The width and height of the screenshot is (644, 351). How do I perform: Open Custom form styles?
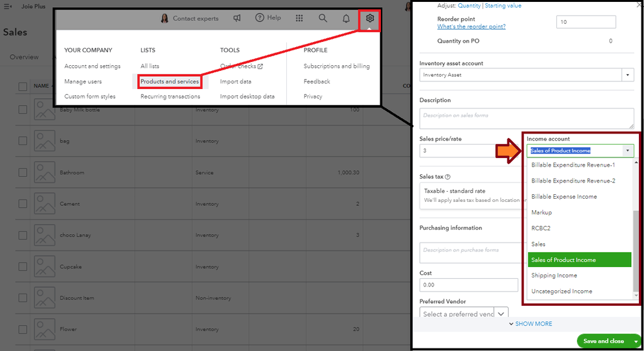[90, 97]
